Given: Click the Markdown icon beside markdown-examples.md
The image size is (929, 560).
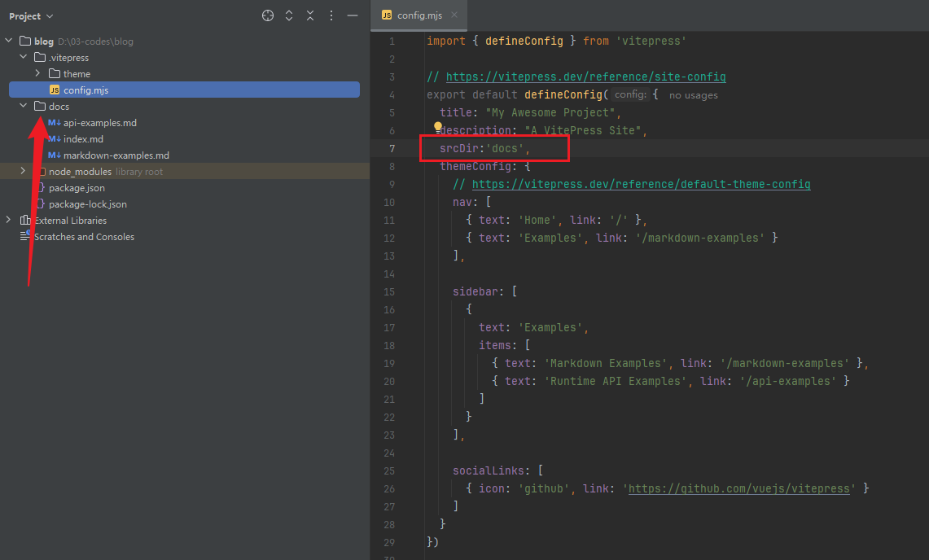Looking at the screenshot, I should pyautogui.click(x=54, y=155).
